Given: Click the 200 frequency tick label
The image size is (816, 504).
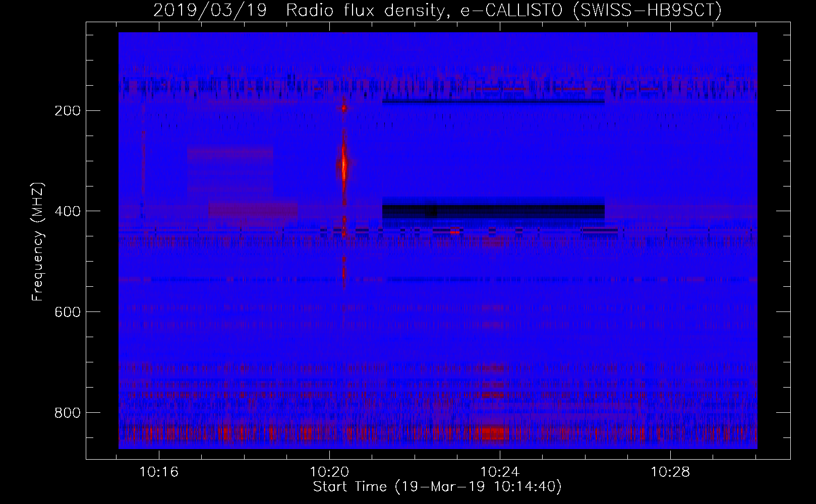Looking at the screenshot, I should pos(67,110).
